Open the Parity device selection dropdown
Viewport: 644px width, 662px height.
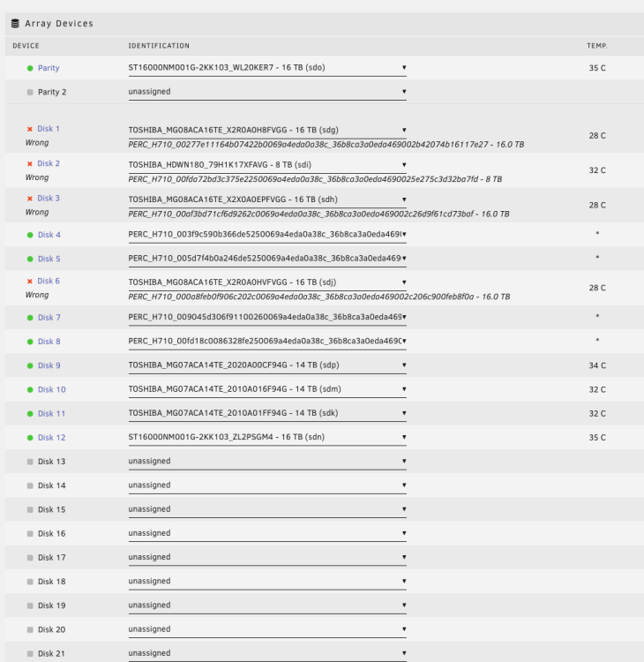[x=267, y=68]
